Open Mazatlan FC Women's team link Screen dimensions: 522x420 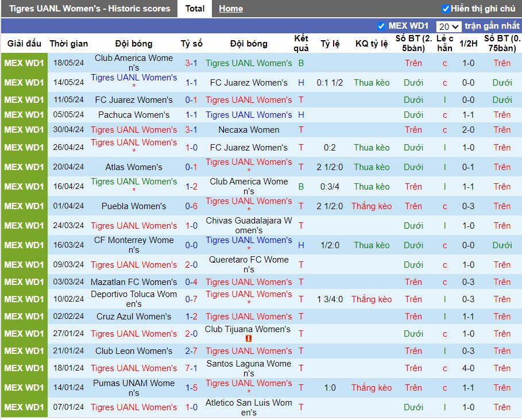(x=134, y=282)
